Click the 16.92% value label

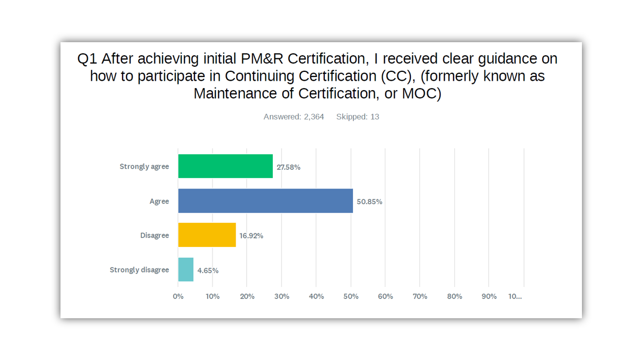pos(251,236)
